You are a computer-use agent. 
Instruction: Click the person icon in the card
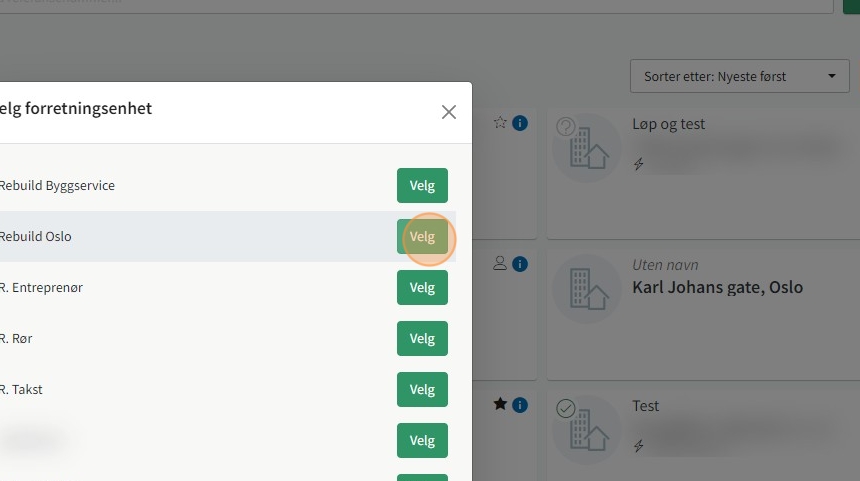tap(500, 263)
